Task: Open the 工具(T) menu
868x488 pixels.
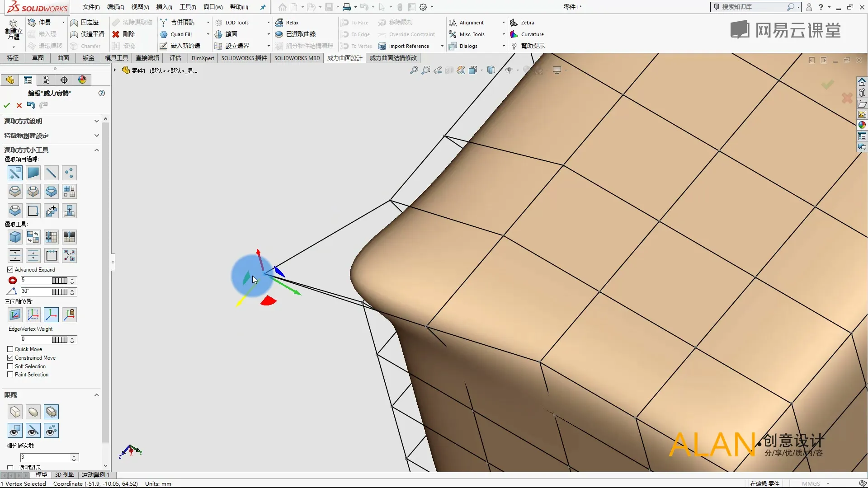Action: click(188, 7)
